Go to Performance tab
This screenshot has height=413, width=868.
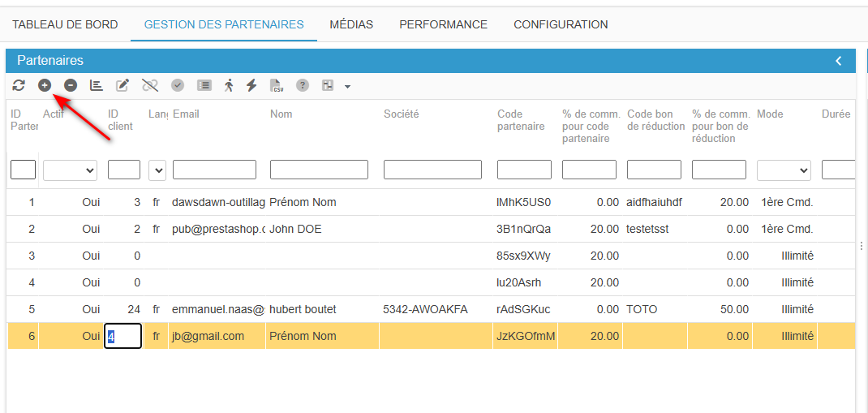444,24
